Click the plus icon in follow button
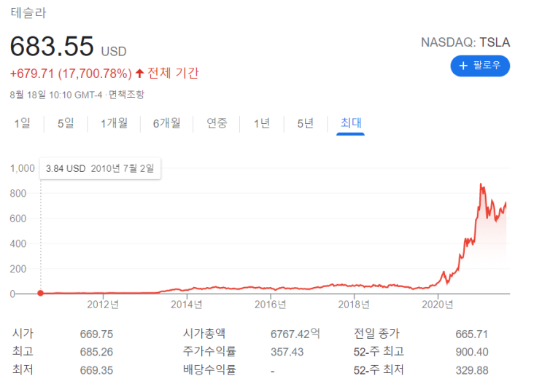The image size is (542, 392). [x=463, y=66]
